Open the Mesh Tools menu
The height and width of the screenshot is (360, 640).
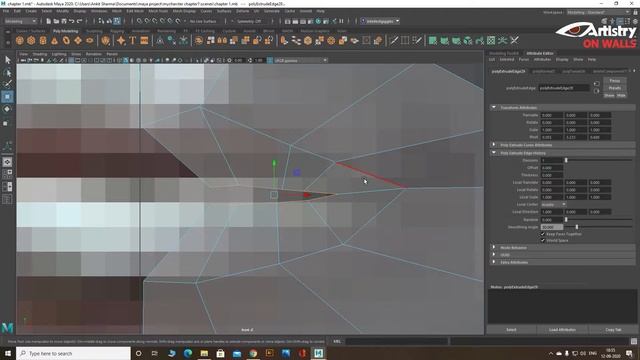(x=158, y=11)
